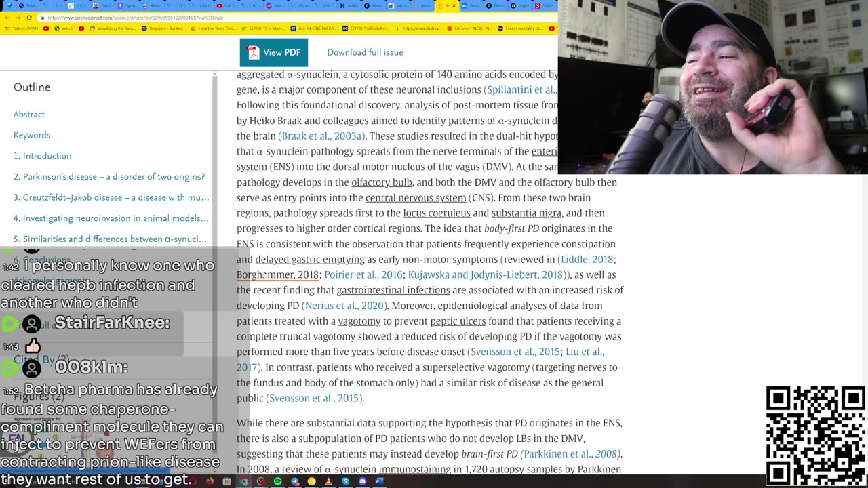The height and width of the screenshot is (488, 868).
Task: Jump to Keywords in the Outline
Action: click(32, 135)
